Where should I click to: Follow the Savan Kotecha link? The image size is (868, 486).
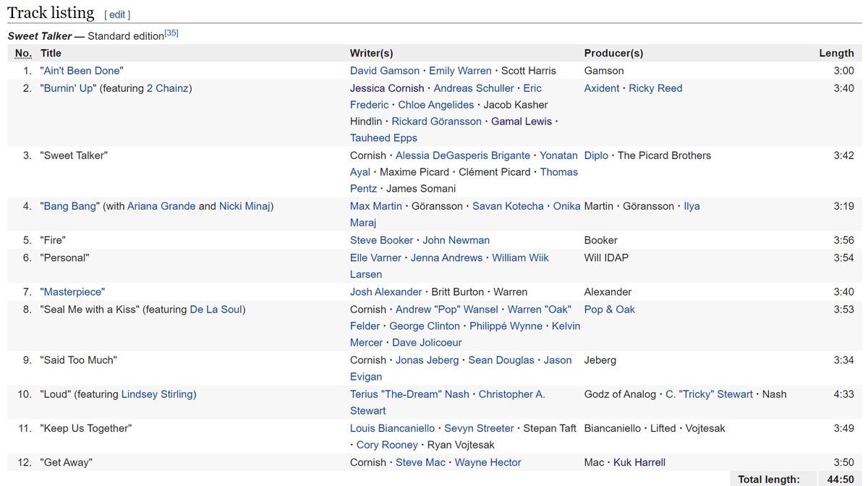point(508,206)
